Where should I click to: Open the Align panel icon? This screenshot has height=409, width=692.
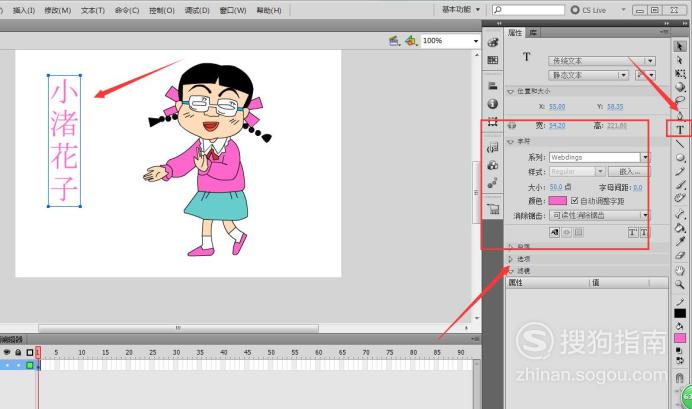(493, 86)
